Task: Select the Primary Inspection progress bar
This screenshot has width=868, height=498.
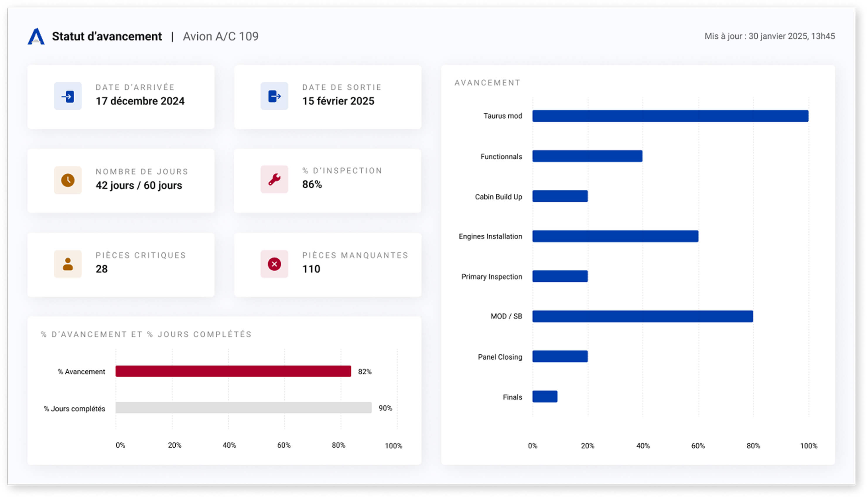Action: (560, 276)
